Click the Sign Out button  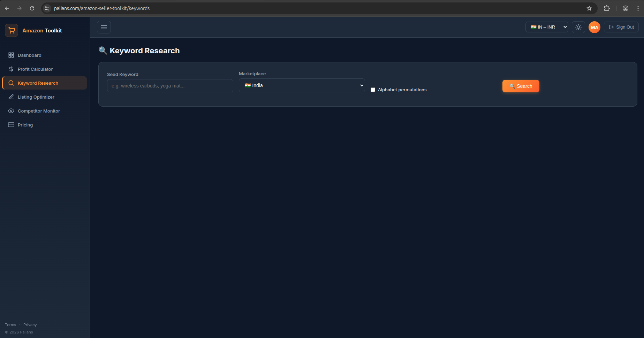(621, 27)
